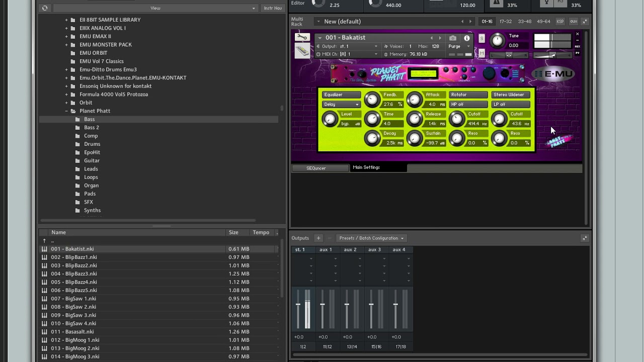Click the refresh icon in browser
644x362 pixels.
(x=45, y=8)
